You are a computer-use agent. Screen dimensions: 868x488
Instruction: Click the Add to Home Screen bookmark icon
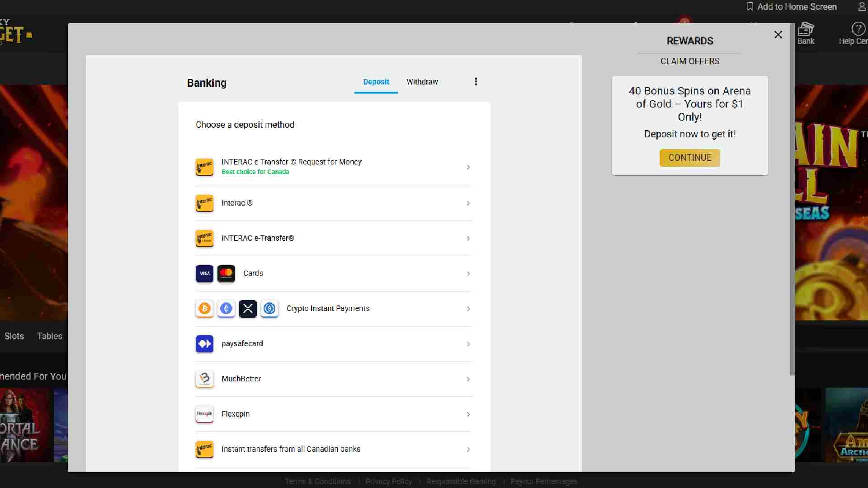750,7
